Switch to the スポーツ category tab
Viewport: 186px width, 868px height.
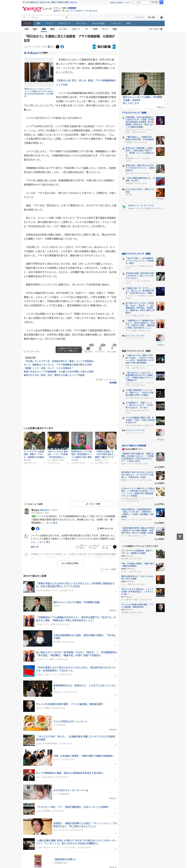(x=76, y=29)
